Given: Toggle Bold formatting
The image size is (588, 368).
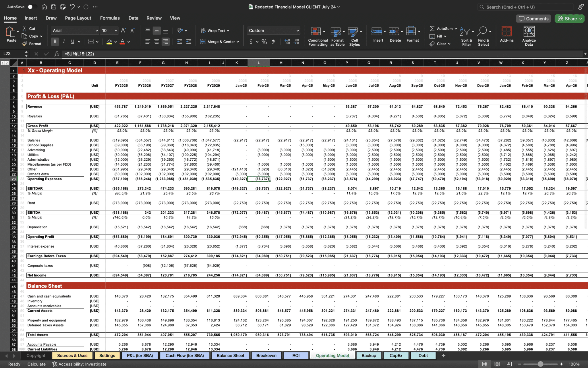Looking at the screenshot, I should (x=55, y=42).
